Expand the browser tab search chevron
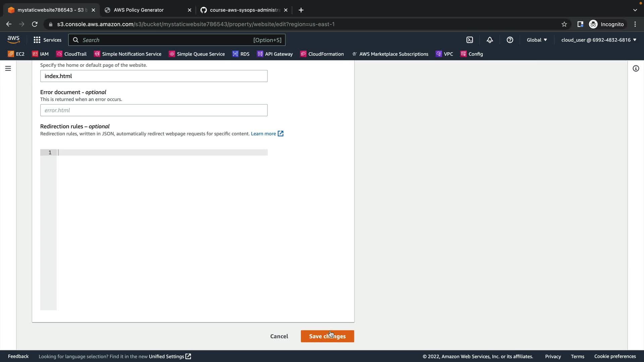This screenshot has width=644, height=362. [635, 10]
